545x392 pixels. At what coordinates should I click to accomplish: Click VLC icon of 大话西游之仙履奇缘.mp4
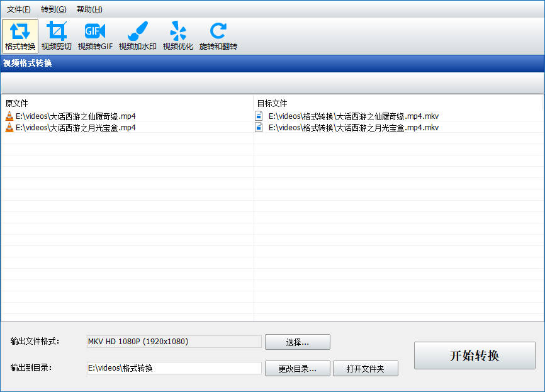tap(9, 116)
